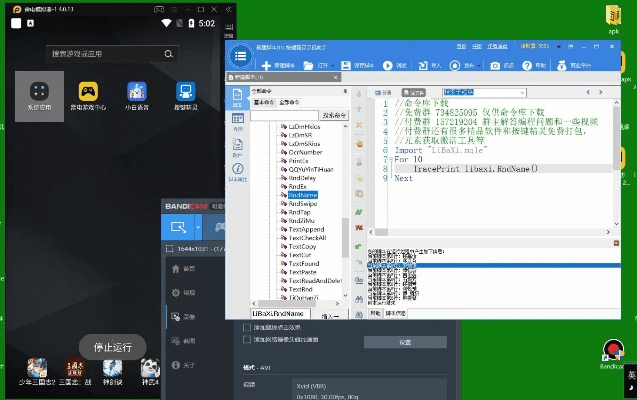Open the dark folder app icon in emulator
Screen dimensions: 637x400
39,91
